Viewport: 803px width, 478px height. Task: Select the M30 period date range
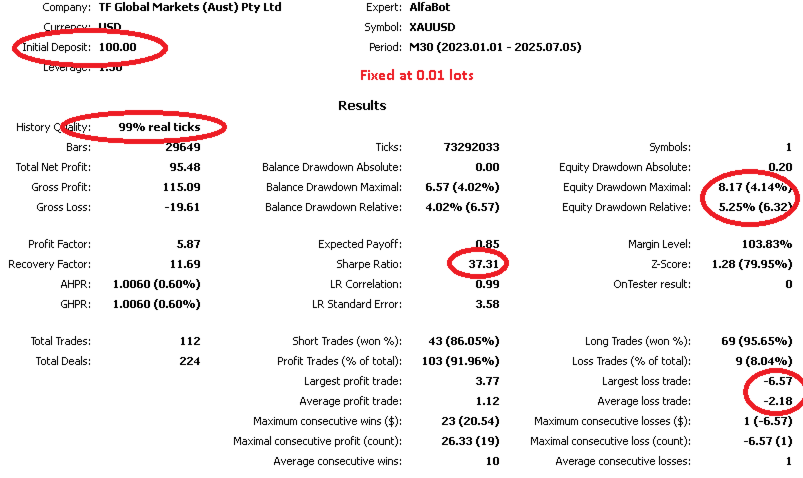494,47
